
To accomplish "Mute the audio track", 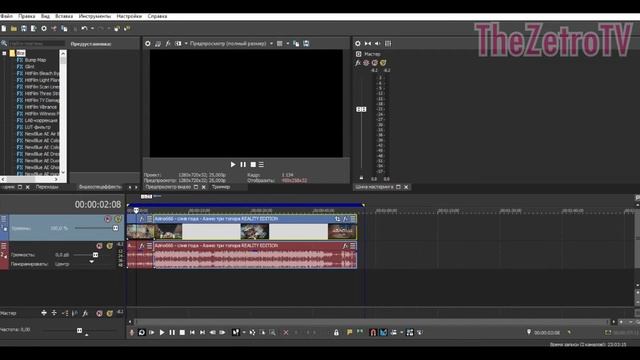I will (99, 246).
